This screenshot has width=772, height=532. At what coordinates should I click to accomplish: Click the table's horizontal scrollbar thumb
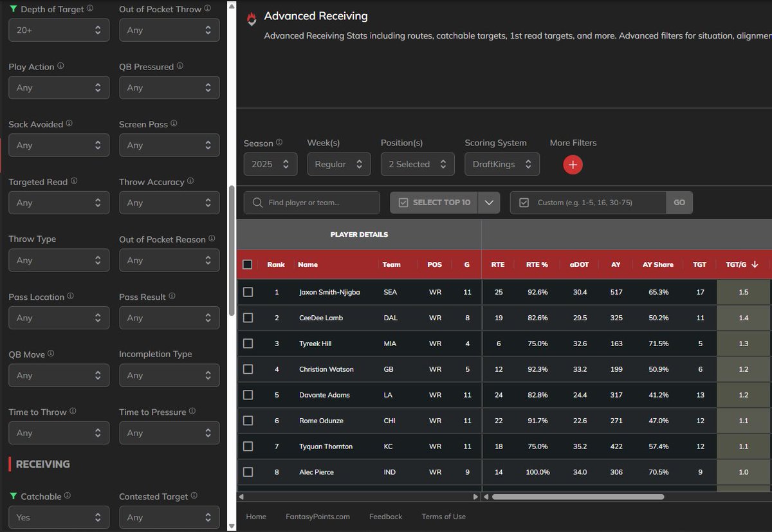pos(578,497)
